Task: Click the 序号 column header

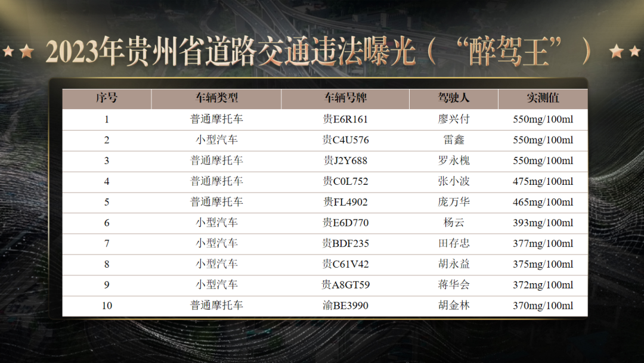Action: (107, 98)
